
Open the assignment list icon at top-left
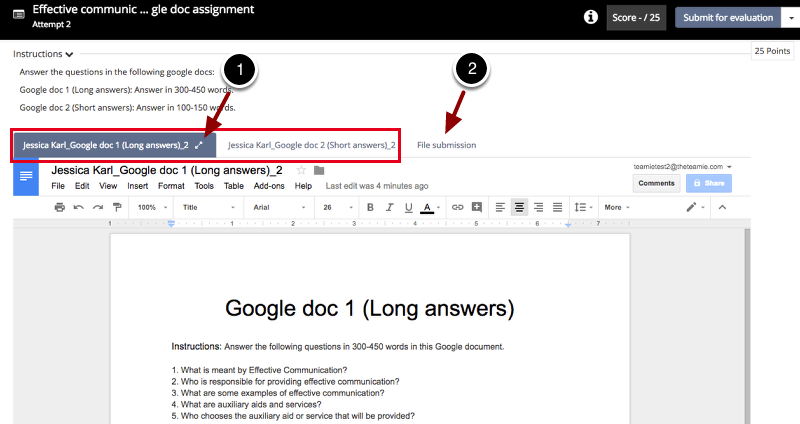click(19, 14)
